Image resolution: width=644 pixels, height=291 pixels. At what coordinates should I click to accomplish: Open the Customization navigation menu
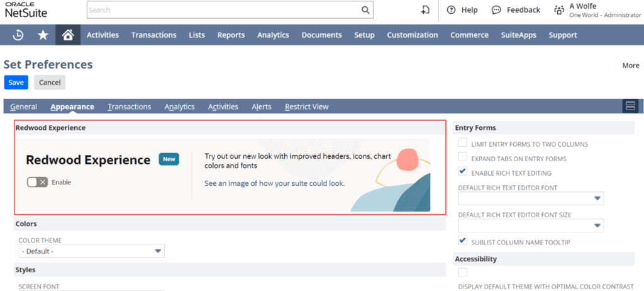click(x=413, y=35)
